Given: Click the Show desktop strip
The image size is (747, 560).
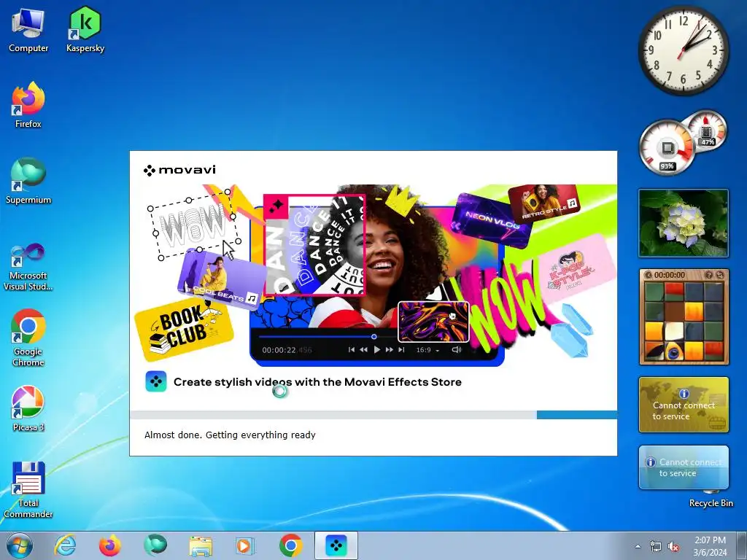Looking at the screenshot, I should pyautogui.click(x=743, y=545).
